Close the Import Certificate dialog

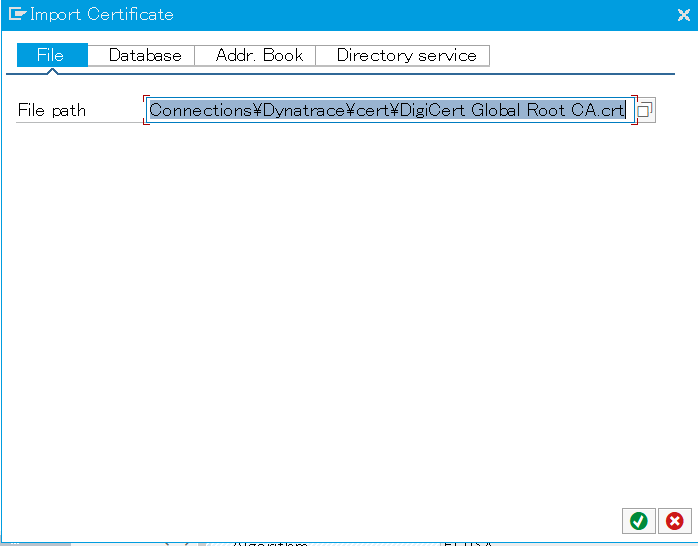[x=682, y=14]
